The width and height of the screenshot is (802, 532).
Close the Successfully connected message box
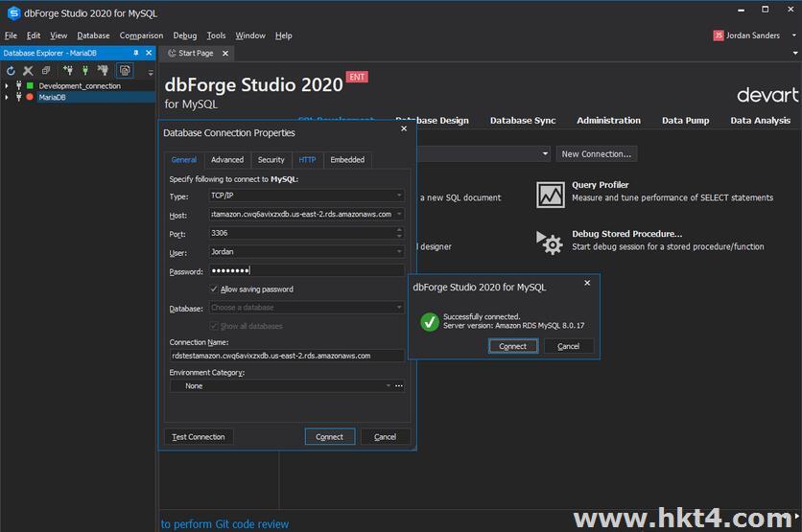(587, 283)
